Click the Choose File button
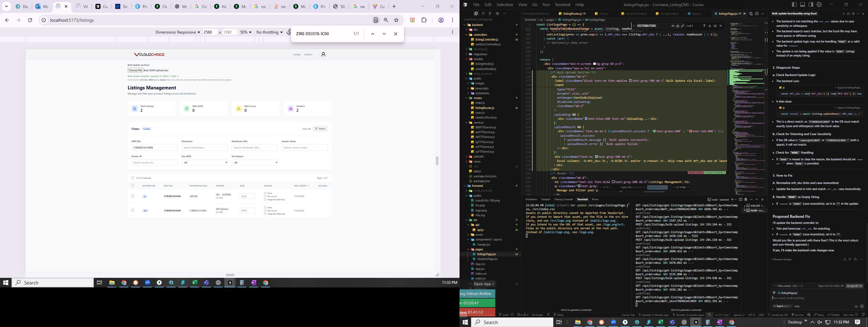Image resolution: width=868 pixels, height=327 pixels. click(135, 71)
